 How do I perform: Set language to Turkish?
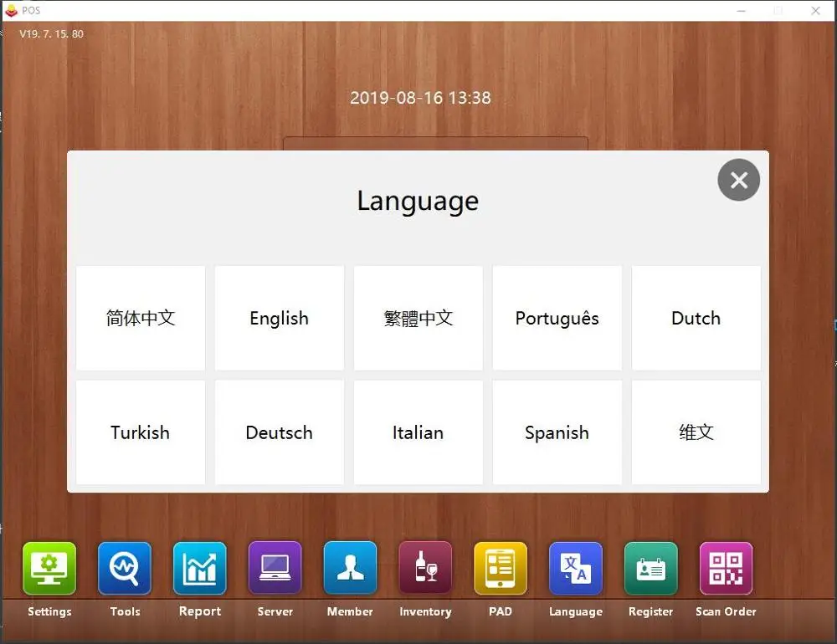coord(141,432)
